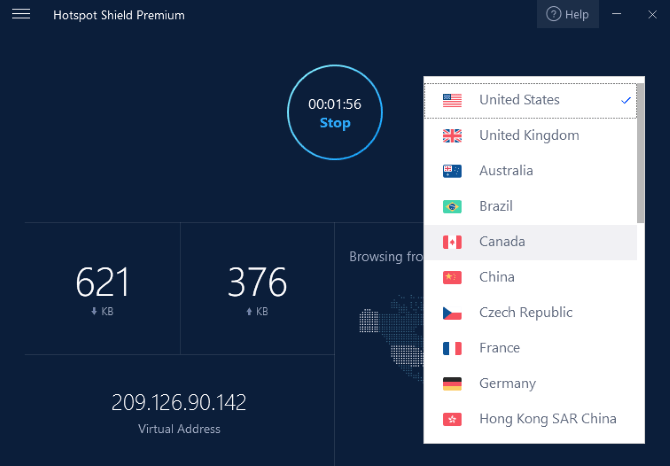
Task: Click the Brazil flag icon
Action: [452, 206]
